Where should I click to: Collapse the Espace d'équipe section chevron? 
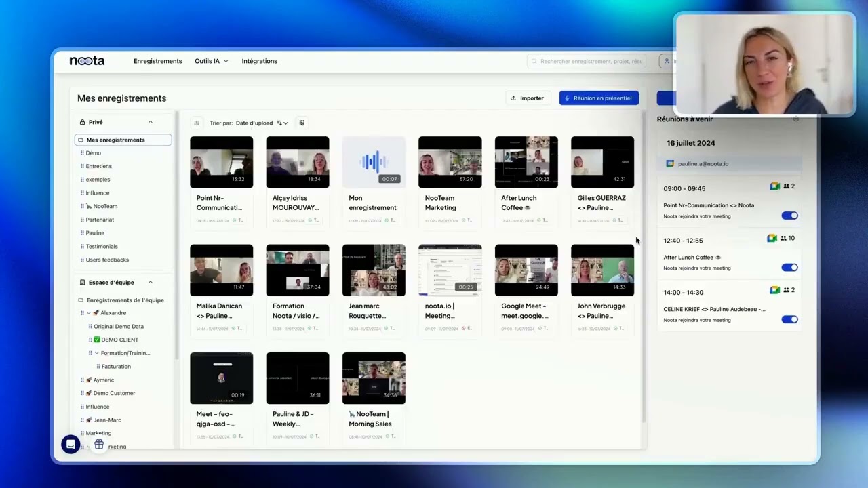pyautogui.click(x=151, y=282)
